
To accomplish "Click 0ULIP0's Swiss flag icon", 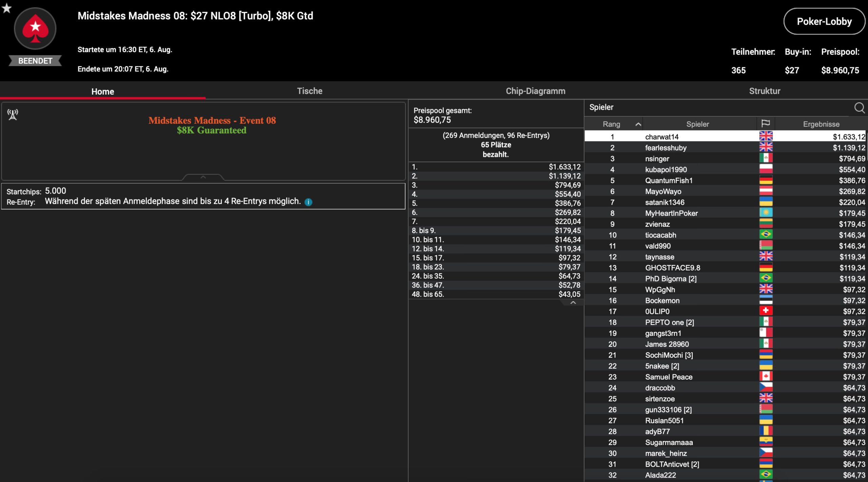I will pyautogui.click(x=766, y=311).
